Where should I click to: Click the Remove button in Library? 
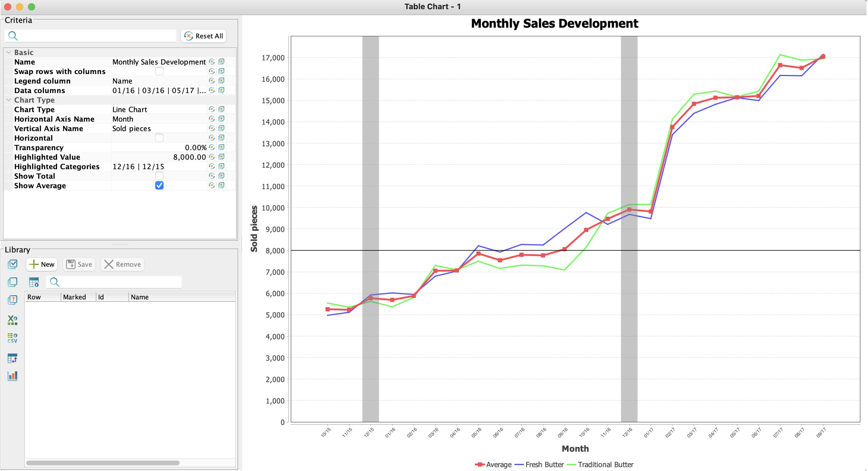pyautogui.click(x=122, y=264)
